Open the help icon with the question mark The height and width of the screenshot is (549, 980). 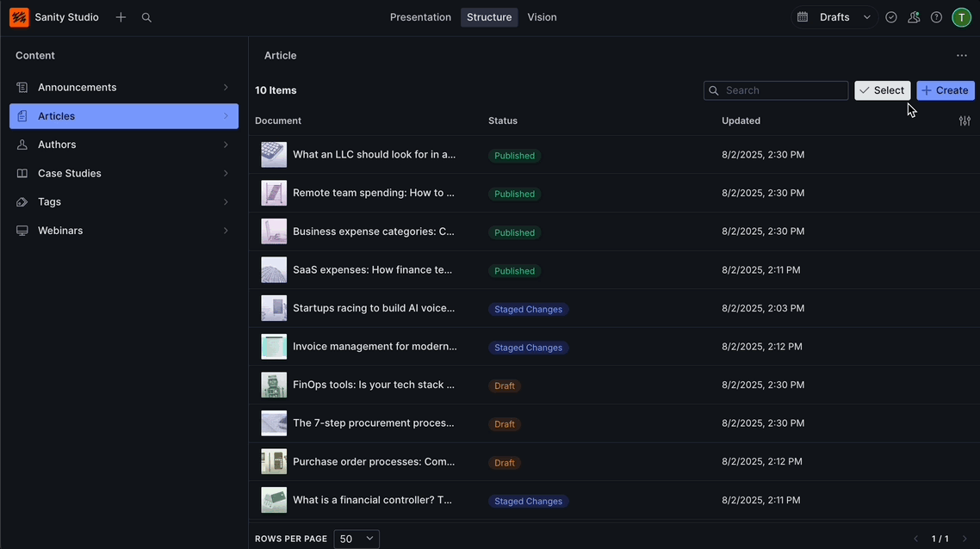pyautogui.click(x=936, y=16)
